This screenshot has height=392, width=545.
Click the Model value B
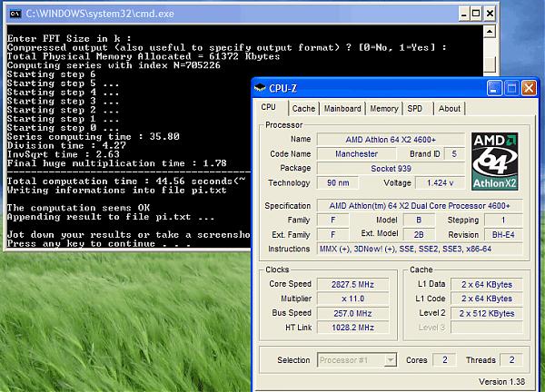(x=419, y=220)
